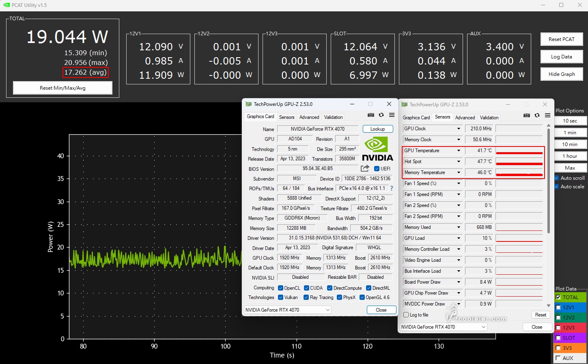Screen dimensions: 588x364
Task: Click the Sensors list vertical scrollbar
Action: click(x=549, y=181)
